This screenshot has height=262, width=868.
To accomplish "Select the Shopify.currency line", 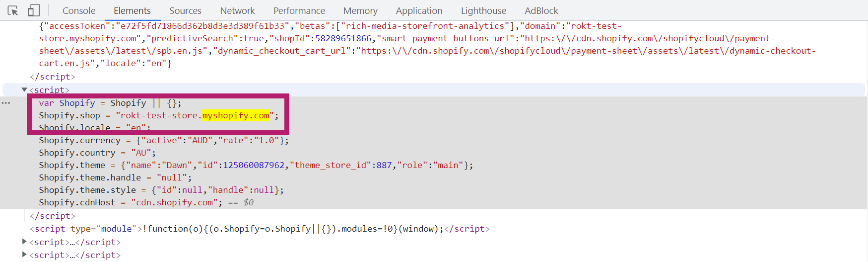I will click(164, 140).
